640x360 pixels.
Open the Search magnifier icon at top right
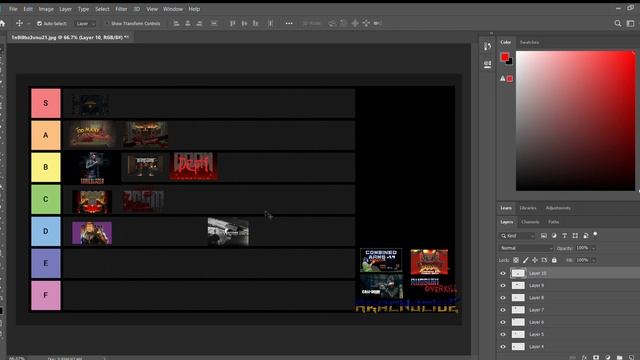coord(618,24)
